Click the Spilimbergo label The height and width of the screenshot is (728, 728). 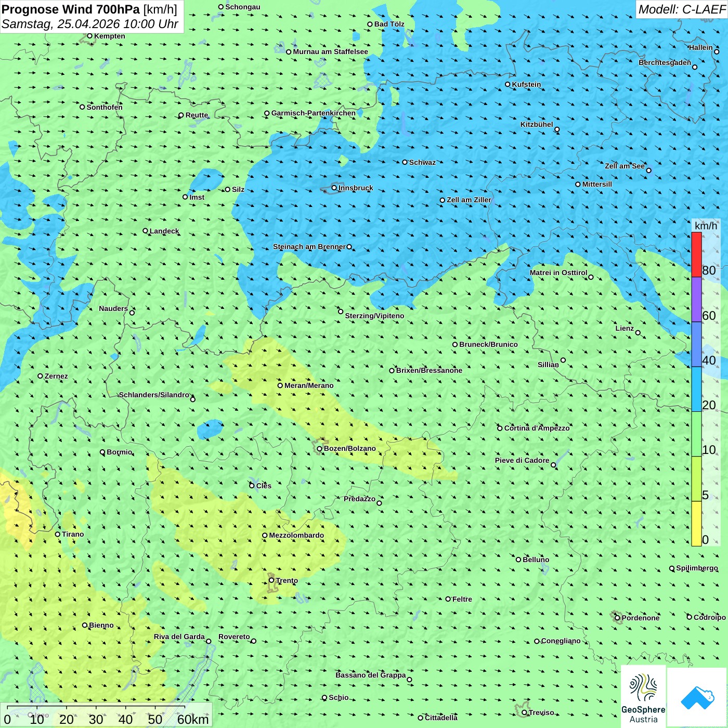coord(697,568)
